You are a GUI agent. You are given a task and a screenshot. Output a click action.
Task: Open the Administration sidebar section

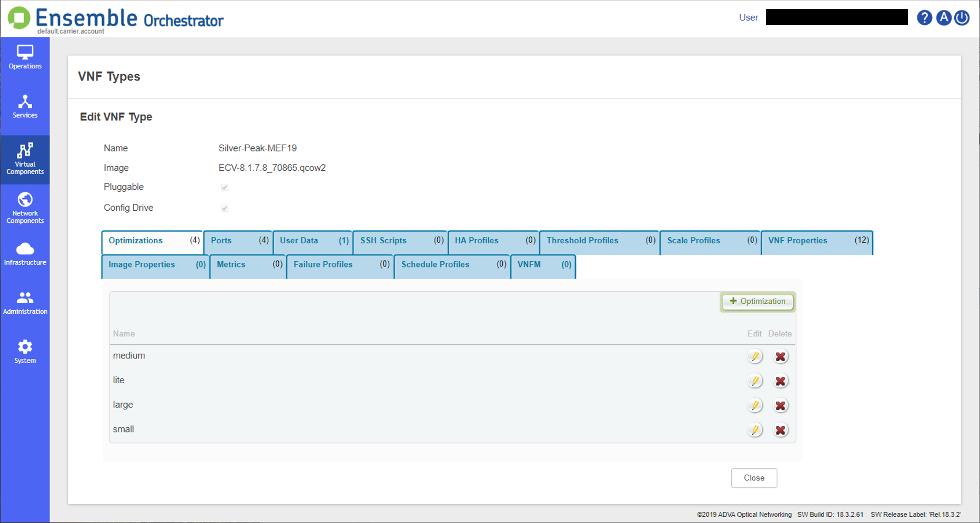tap(25, 303)
